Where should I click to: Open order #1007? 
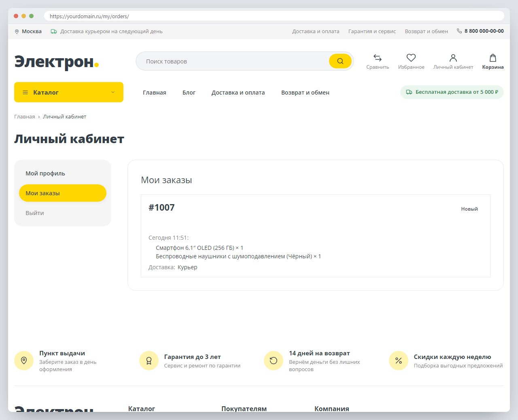click(161, 208)
